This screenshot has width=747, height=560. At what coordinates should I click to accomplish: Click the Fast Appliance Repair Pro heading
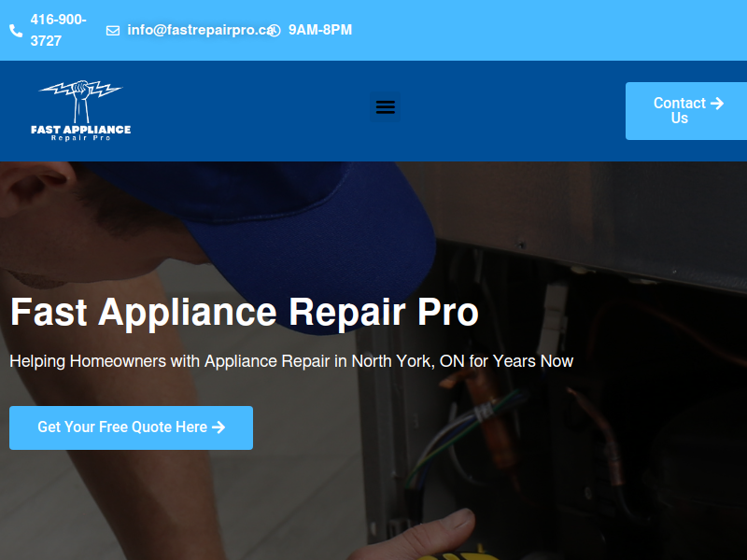tap(245, 312)
